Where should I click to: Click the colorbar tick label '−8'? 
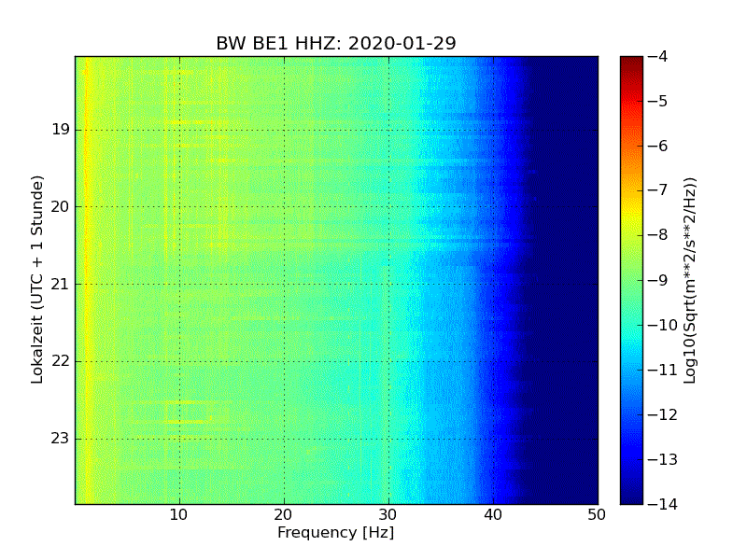658,235
